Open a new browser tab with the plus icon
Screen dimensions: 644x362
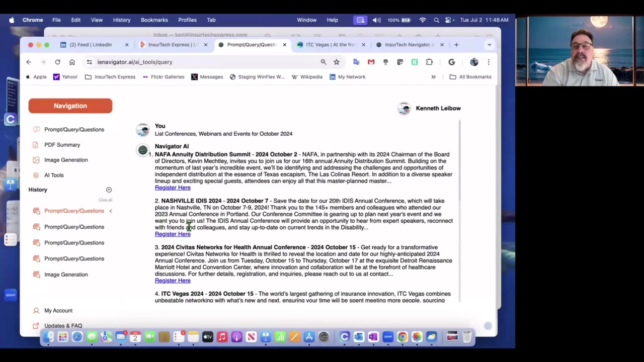point(456,45)
